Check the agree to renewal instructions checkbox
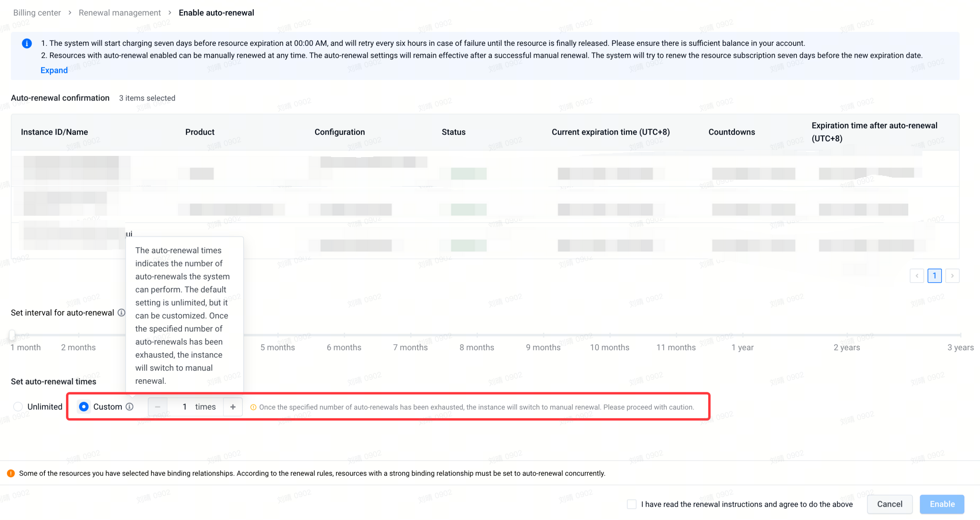Screen dimensions: 980x520 pyautogui.click(x=631, y=504)
